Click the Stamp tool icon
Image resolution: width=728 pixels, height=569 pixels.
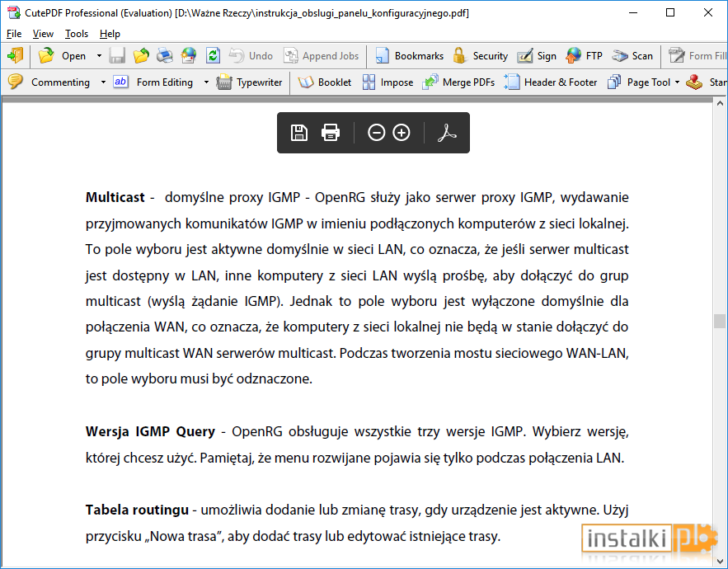click(694, 82)
